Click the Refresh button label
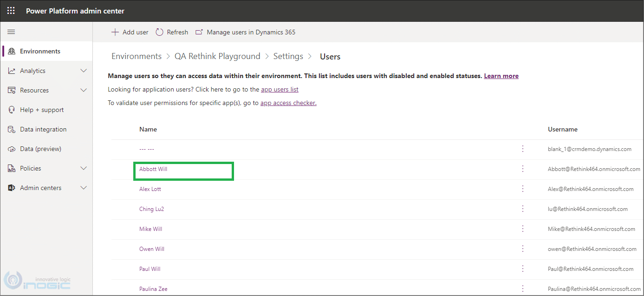 [177, 33]
